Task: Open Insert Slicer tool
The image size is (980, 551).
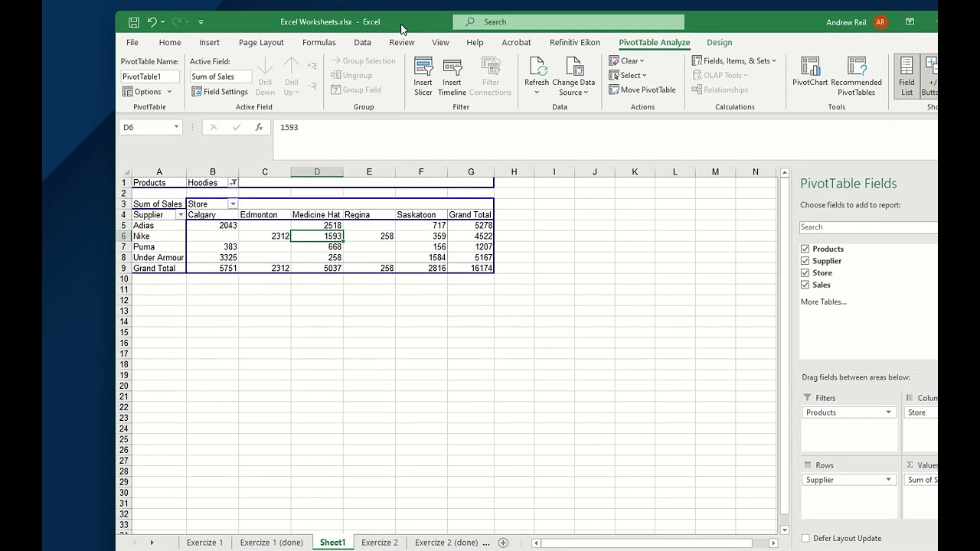Action: coord(423,77)
